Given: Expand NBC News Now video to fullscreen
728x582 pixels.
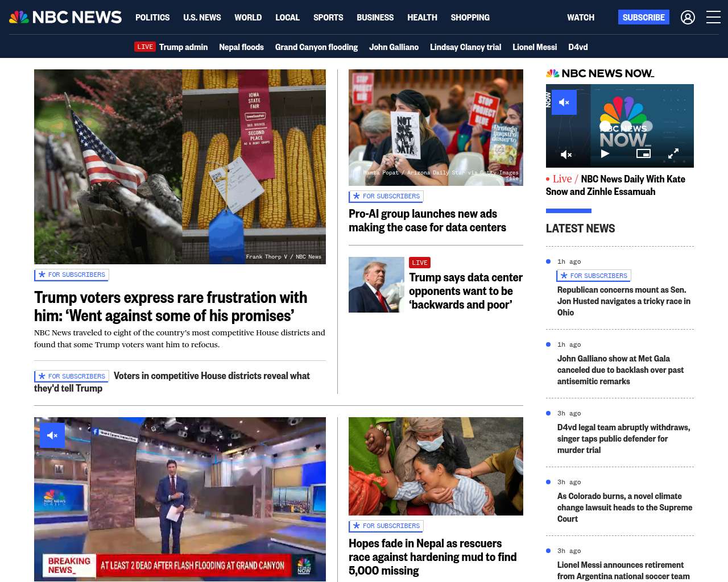Looking at the screenshot, I should pos(673,153).
